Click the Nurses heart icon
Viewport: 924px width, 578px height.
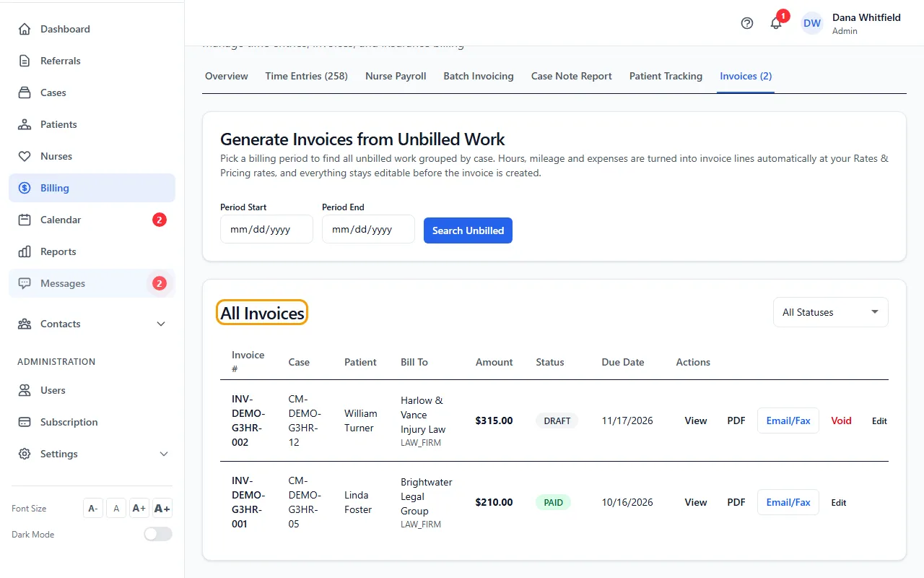[25, 156]
